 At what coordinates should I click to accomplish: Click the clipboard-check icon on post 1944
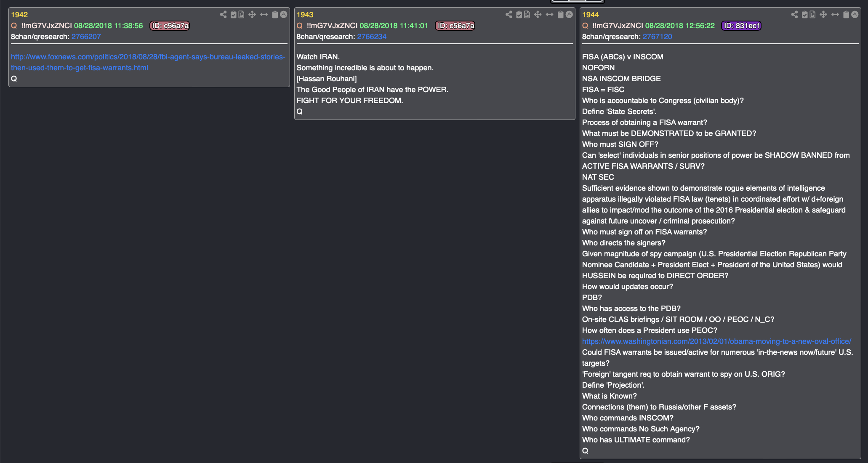[805, 15]
